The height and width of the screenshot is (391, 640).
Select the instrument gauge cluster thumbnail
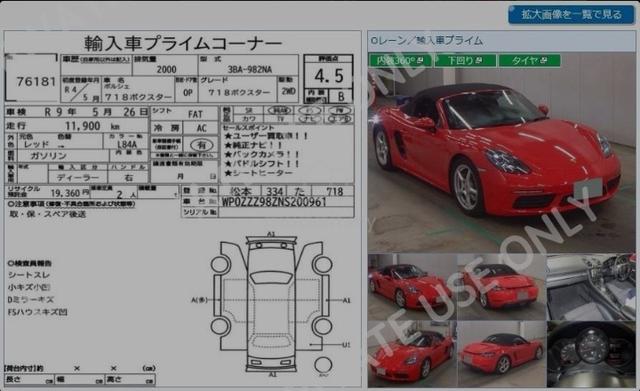pos(591,354)
